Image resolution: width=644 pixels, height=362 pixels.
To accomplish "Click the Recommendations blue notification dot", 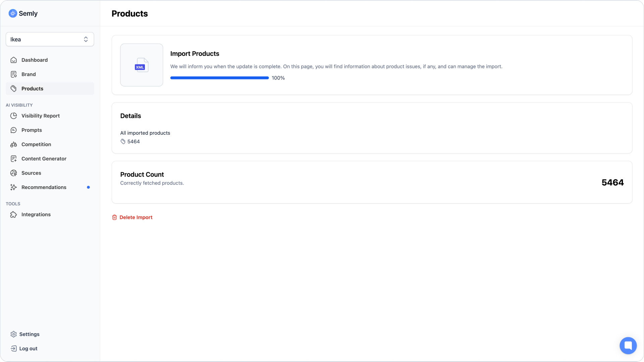I will [88, 187].
